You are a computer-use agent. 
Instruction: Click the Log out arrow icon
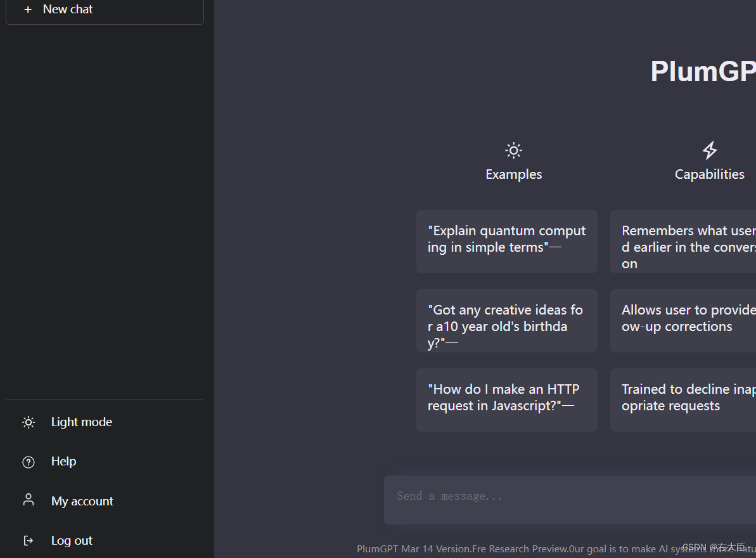point(29,541)
